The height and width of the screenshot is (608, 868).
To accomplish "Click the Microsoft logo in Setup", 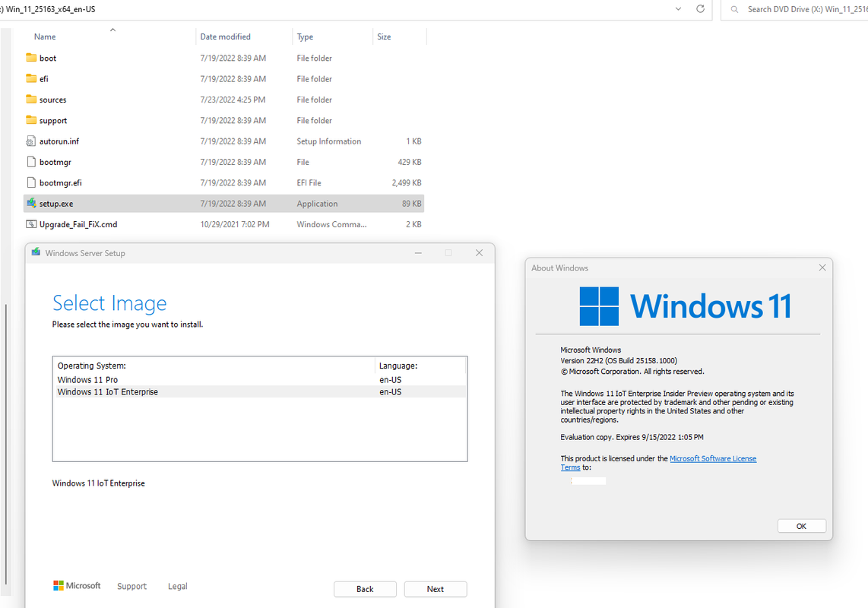I will 77,586.
